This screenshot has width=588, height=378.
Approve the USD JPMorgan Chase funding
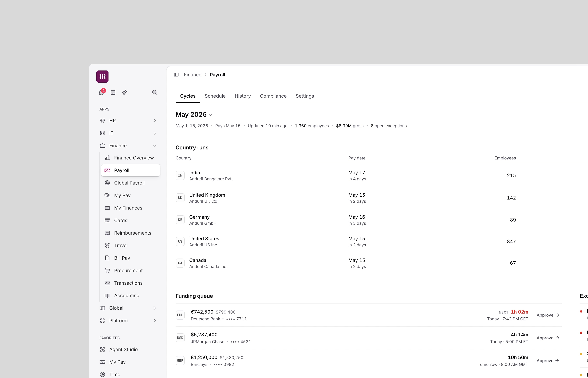(548, 338)
